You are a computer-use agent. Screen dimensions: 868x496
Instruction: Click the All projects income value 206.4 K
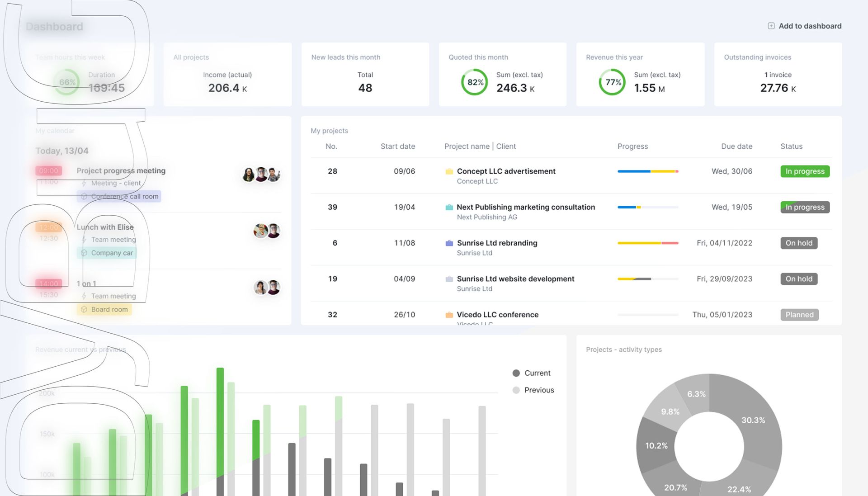click(227, 88)
